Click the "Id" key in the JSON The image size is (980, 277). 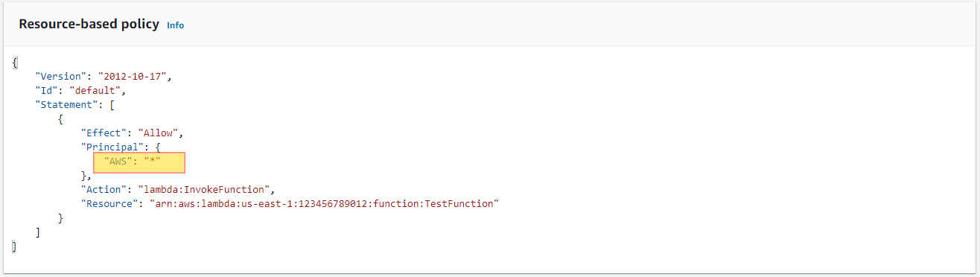click(x=47, y=90)
